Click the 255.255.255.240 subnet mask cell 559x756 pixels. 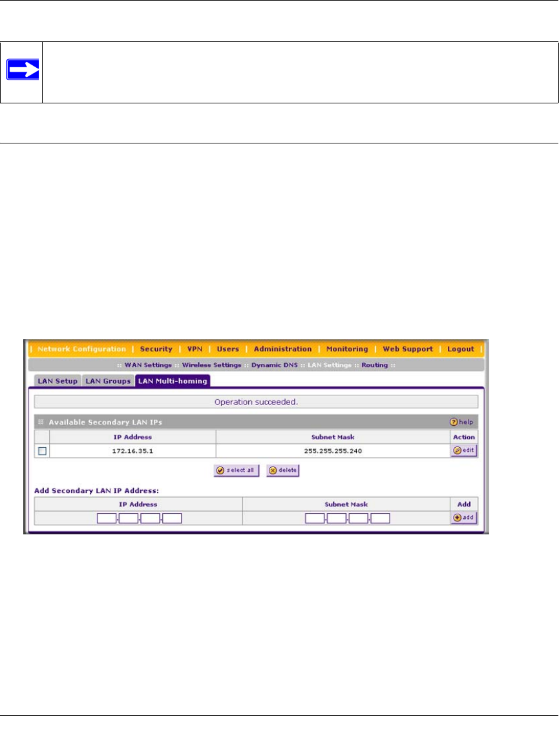pos(333,451)
